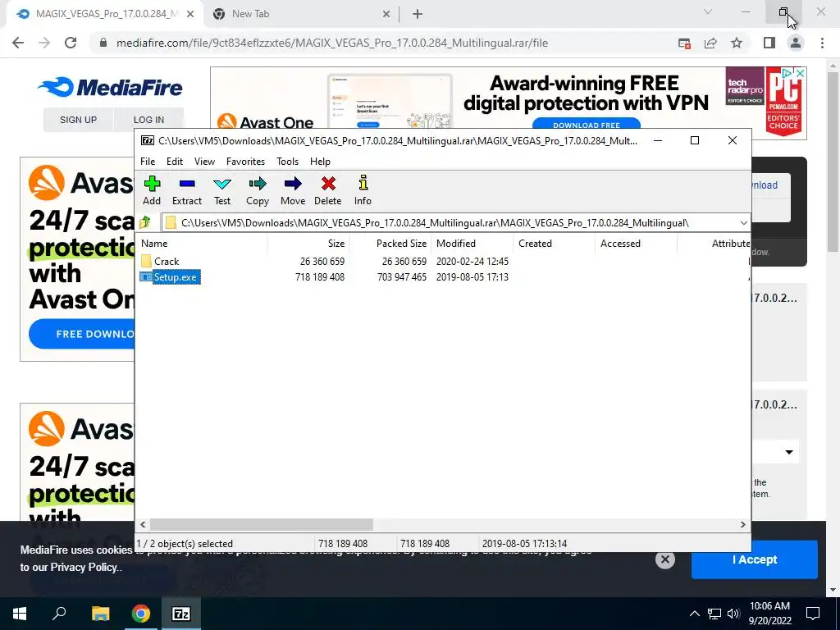This screenshot has width=840, height=630.
Task: Open the notification center icon
Action: coord(813,614)
